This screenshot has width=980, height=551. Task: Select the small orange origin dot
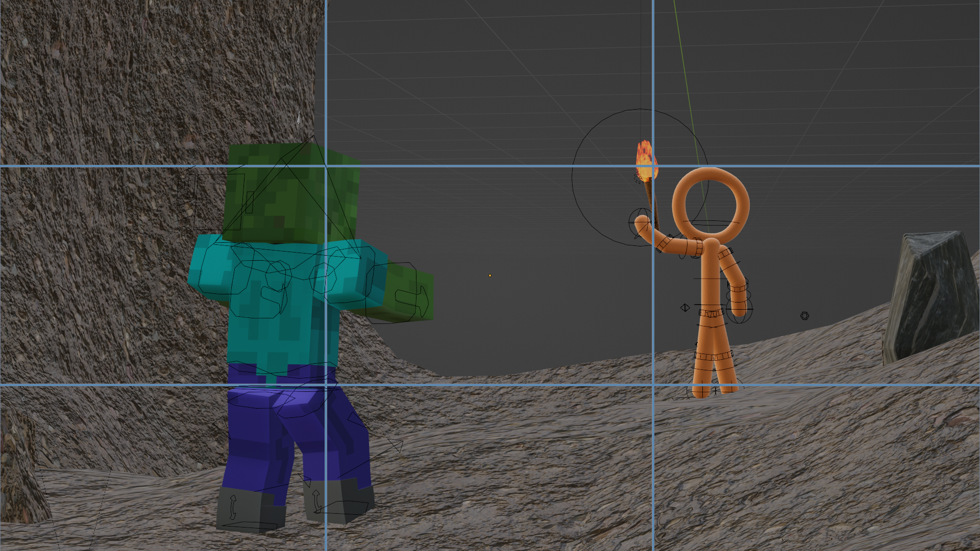click(x=490, y=275)
